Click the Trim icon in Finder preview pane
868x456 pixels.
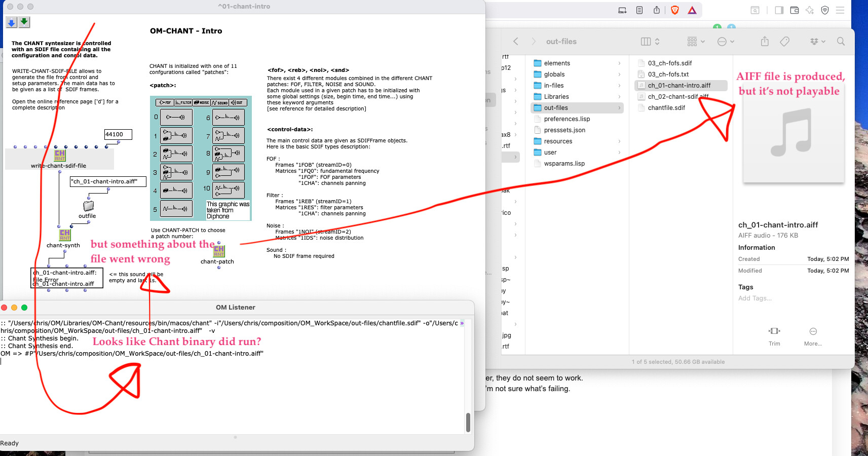pos(774,331)
